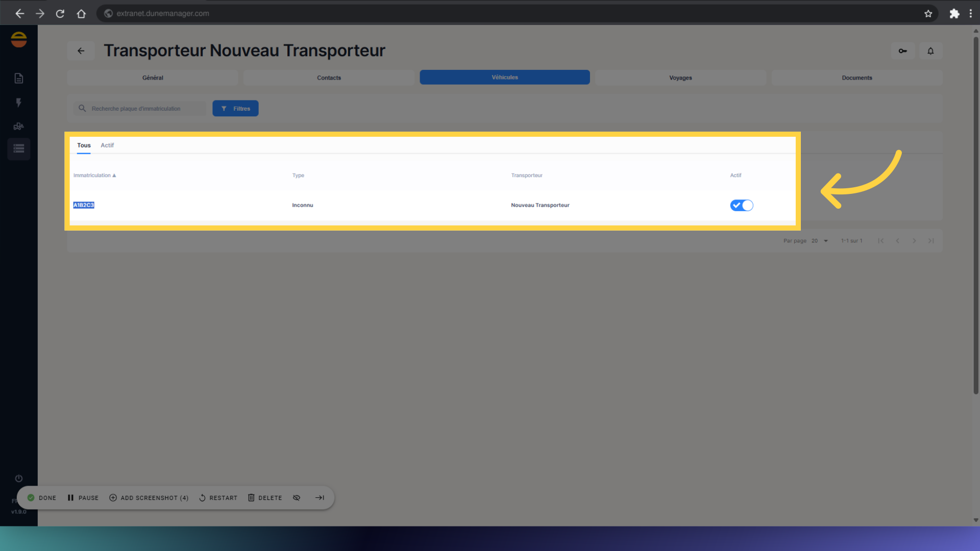This screenshot has height=551, width=980.
Task: Open the browser three-dot menu
Action: click(971, 13)
